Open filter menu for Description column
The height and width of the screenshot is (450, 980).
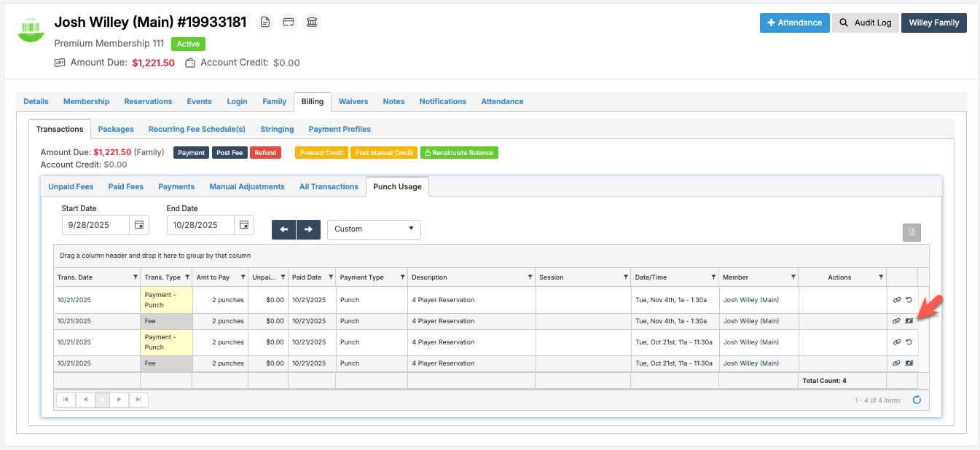point(530,277)
